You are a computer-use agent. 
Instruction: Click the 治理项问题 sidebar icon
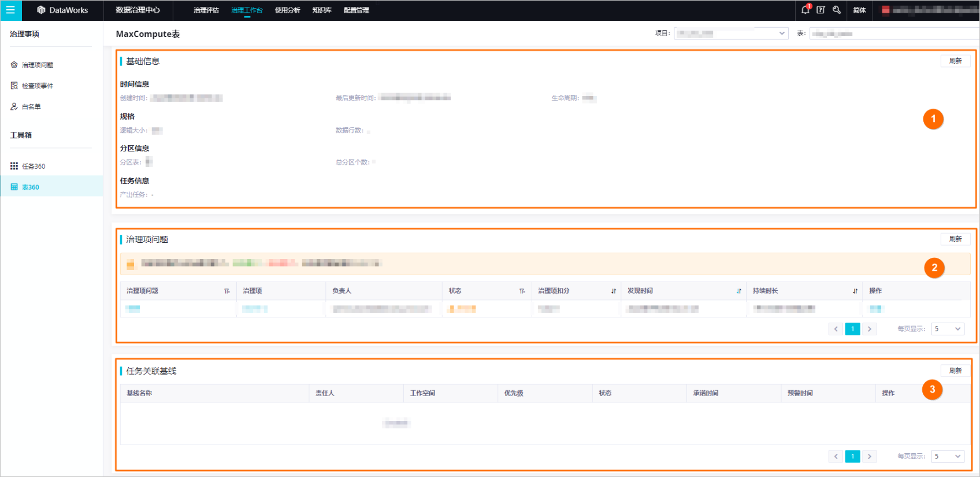(x=14, y=65)
